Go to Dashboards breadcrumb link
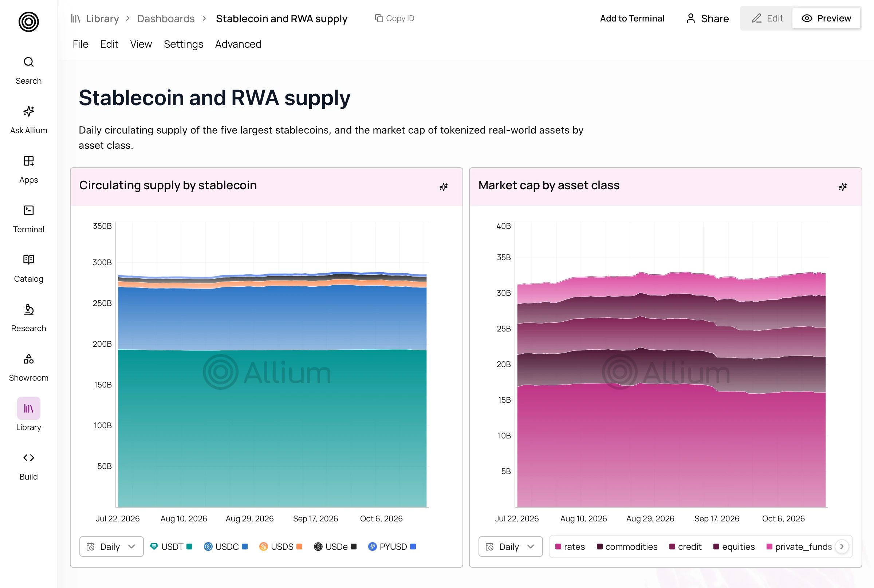The width and height of the screenshot is (874, 588). [x=166, y=18]
